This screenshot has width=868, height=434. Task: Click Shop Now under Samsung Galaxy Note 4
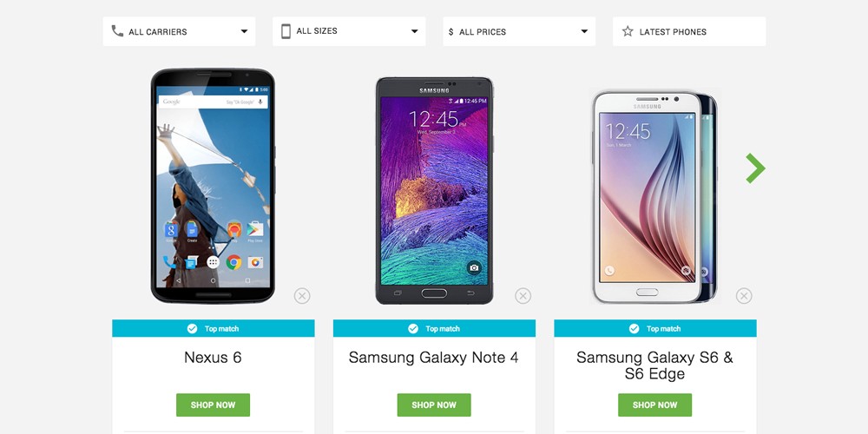tap(434, 404)
